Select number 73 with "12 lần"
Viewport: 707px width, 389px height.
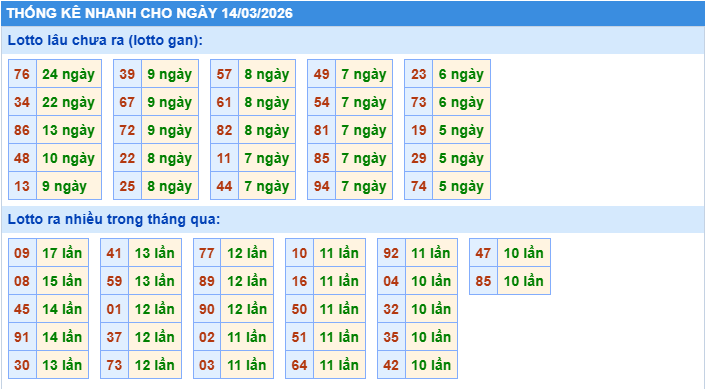click(115, 365)
